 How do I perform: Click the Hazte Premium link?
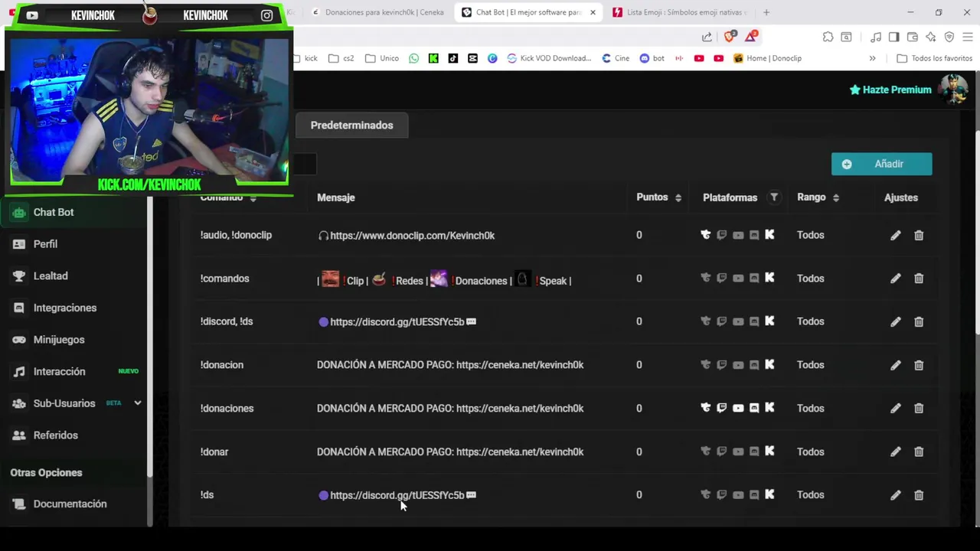coord(890,90)
